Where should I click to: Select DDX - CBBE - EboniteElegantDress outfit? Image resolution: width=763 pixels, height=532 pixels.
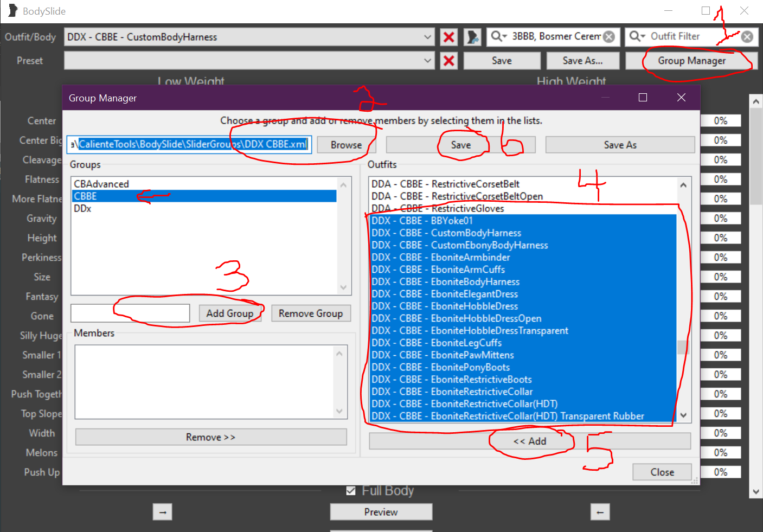(x=523, y=294)
